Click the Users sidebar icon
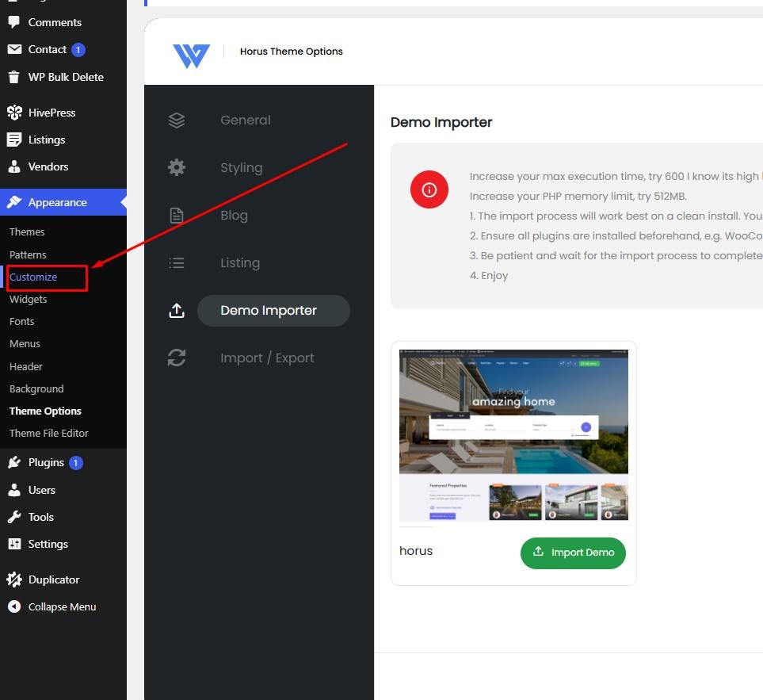The image size is (763, 700). 14,490
